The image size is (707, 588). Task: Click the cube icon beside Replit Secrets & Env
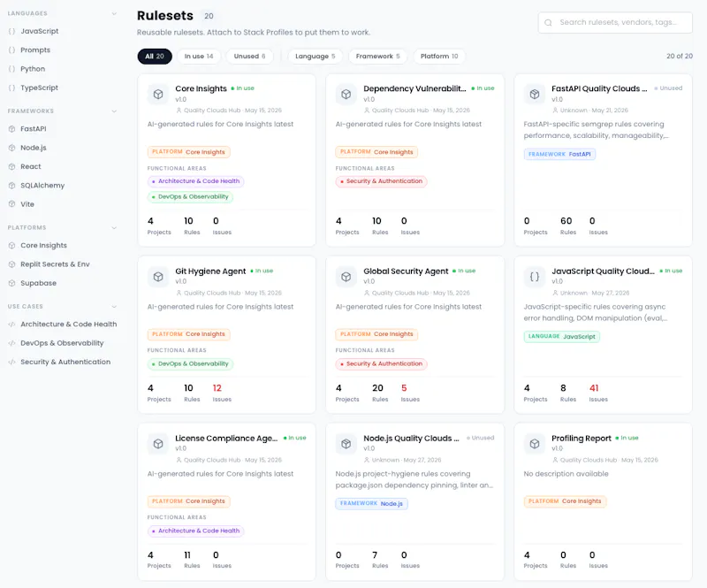pos(11,264)
